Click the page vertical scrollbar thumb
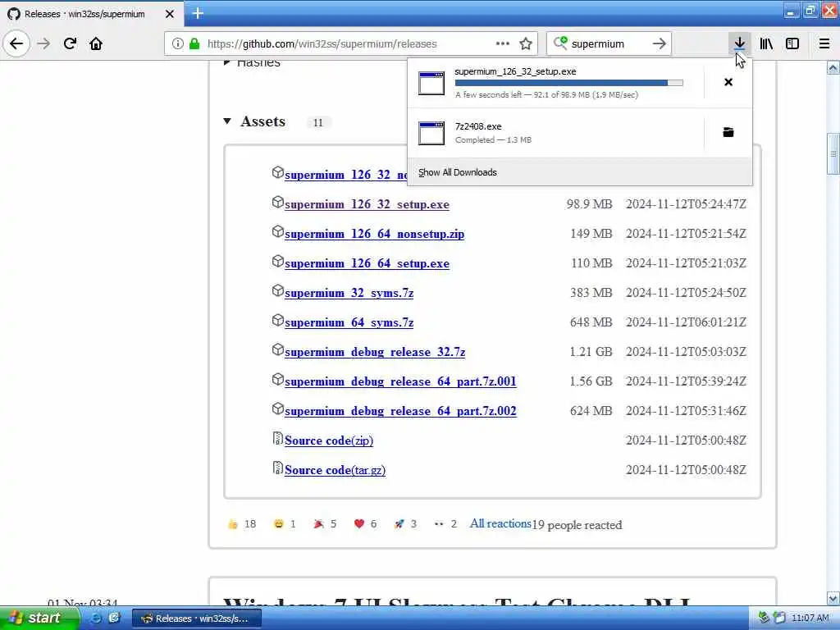The width and height of the screenshot is (840, 630). point(833,154)
